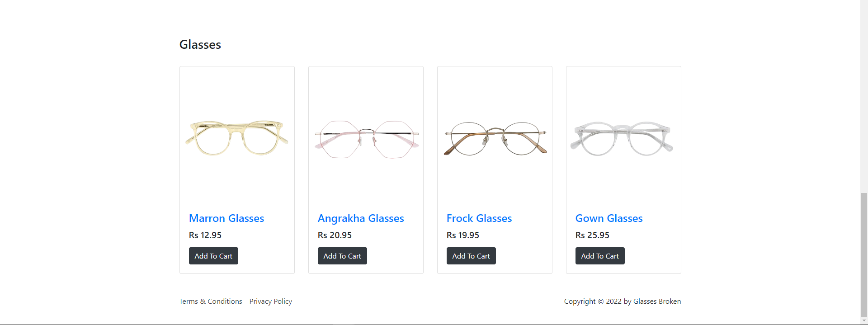Add Angrakha Glasses to cart
Image resolution: width=868 pixels, height=325 pixels.
342,255
